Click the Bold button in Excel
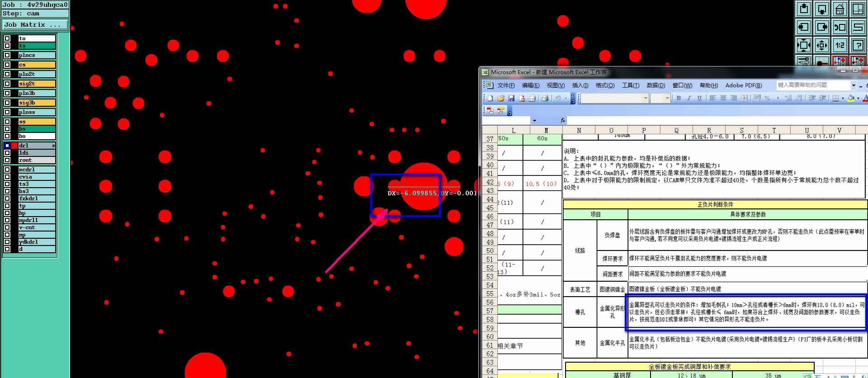 tap(679, 98)
